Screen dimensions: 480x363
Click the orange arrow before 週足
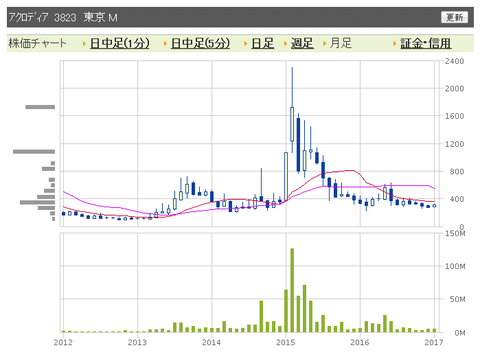coord(285,44)
